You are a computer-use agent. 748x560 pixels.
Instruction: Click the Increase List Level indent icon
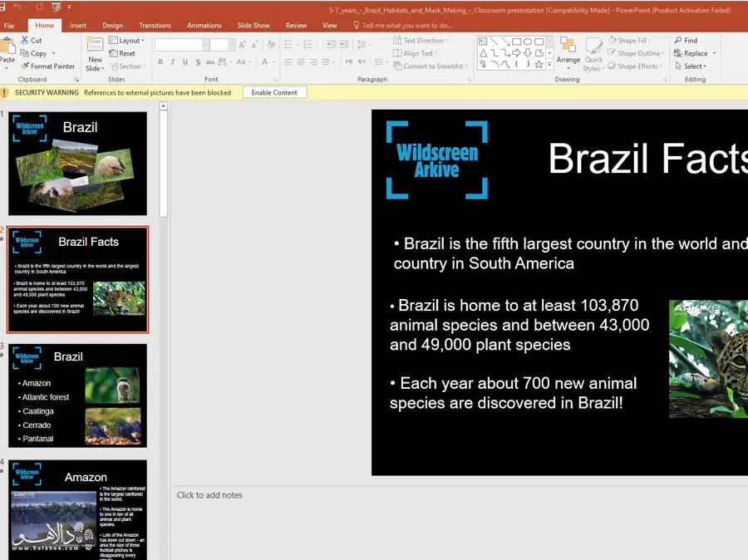pyautogui.click(x=343, y=45)
